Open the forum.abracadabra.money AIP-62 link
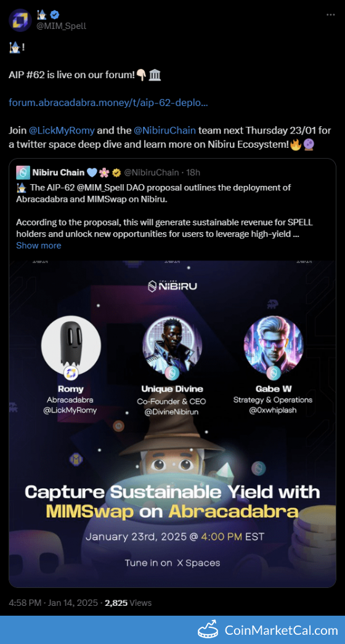The image size is (345, 644). [108, 103]
